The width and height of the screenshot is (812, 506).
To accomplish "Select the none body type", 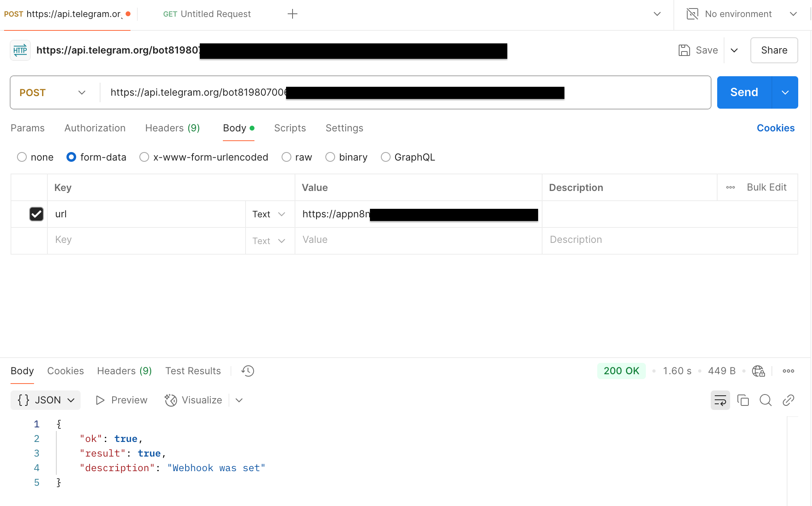I will (22, 157).
